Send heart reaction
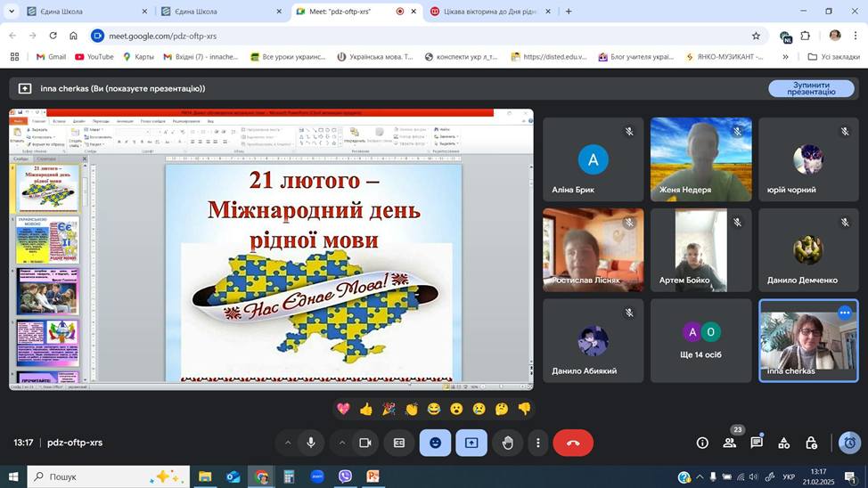The width and height of the screenshot is (868, 488). point(343,409)
